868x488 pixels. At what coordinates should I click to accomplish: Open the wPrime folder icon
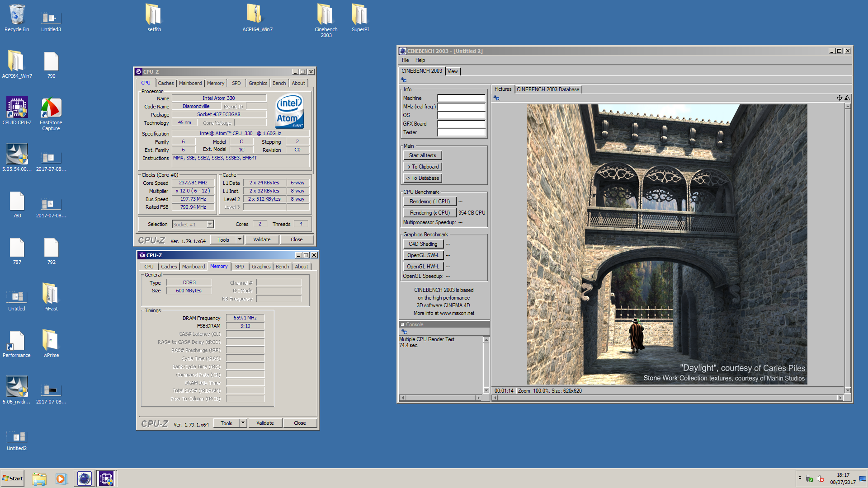pyautogui.click(x=51, y=344)
